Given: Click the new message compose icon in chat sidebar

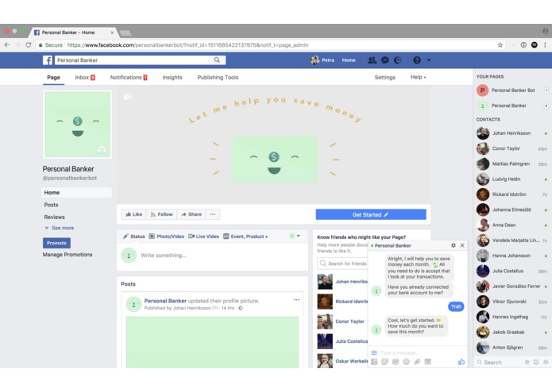Looking at the screenshot, I should click(536, 362).
